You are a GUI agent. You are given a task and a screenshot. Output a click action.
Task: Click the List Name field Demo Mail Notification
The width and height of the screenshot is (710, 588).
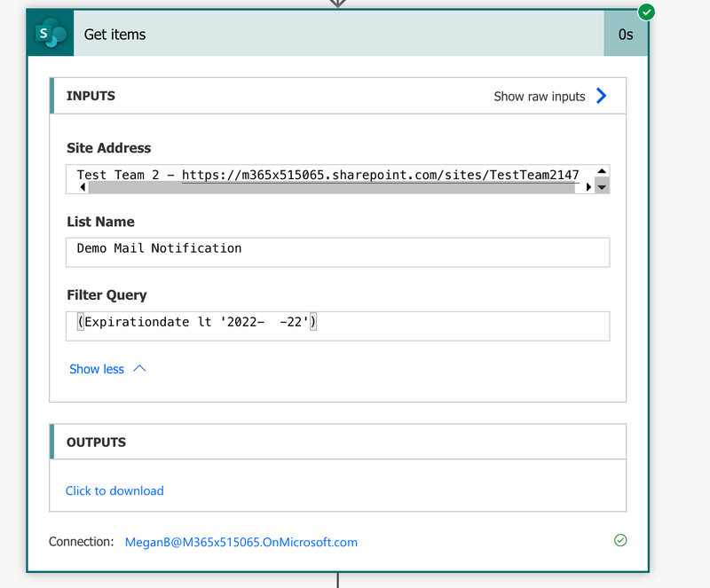338,252
